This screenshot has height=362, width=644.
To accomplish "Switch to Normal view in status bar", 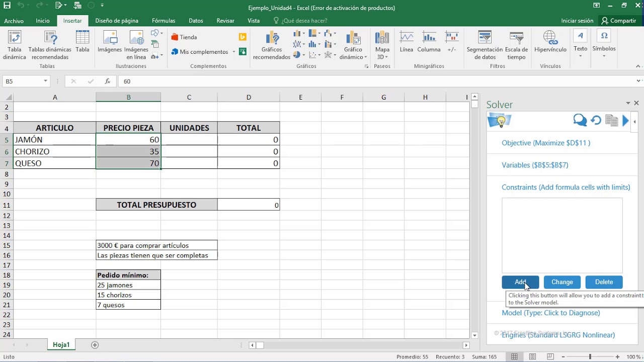I will [514, 356].
